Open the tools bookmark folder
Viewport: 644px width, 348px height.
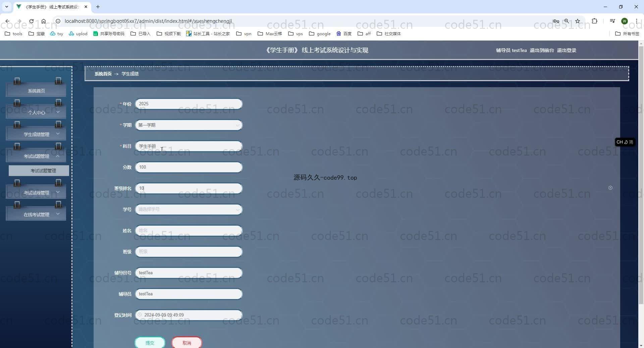13,34
